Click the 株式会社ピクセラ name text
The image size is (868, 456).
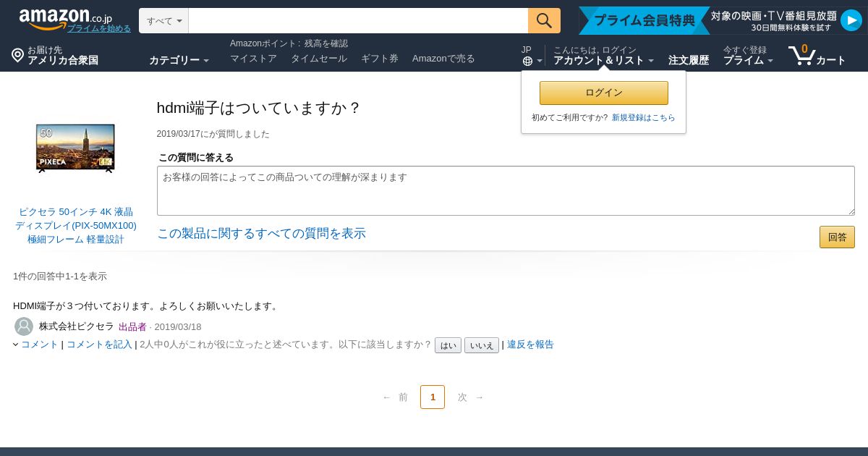(76, 326)
